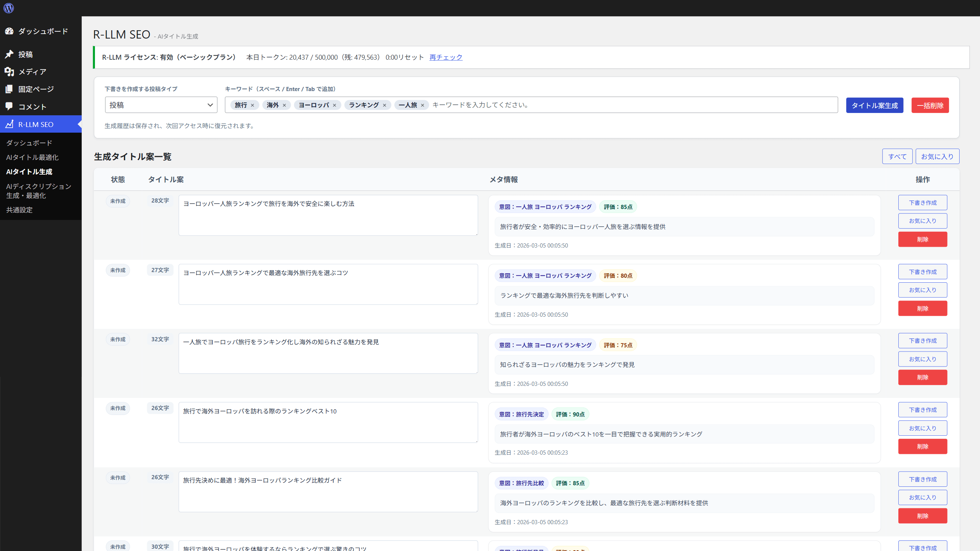Image resolution: width=980 pixels, height=551 pixels.
Task: Open the コメント menu
Action: click(x=41, y=107)
